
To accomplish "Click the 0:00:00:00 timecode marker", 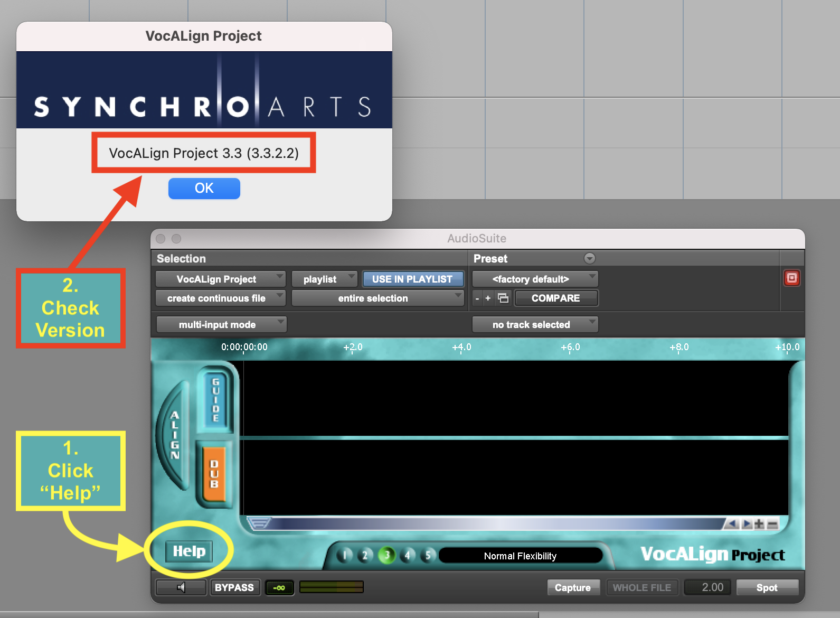I will [x=244, y=347].
